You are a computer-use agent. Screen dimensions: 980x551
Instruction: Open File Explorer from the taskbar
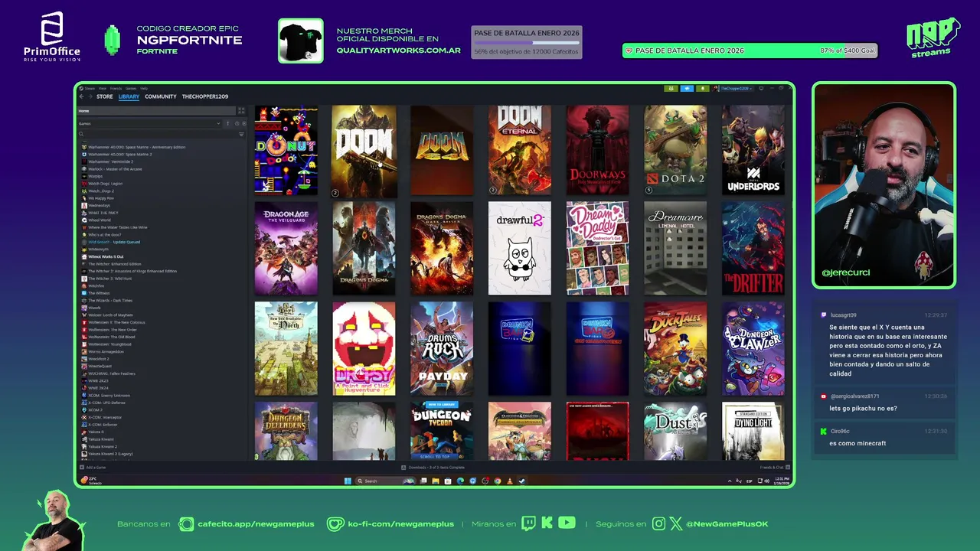[436, 481]
